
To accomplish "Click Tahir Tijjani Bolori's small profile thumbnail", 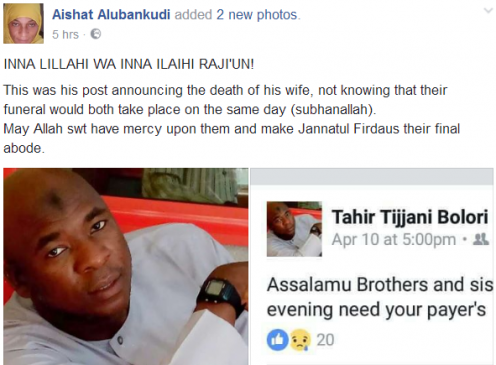I will click(x=294, y=229).
